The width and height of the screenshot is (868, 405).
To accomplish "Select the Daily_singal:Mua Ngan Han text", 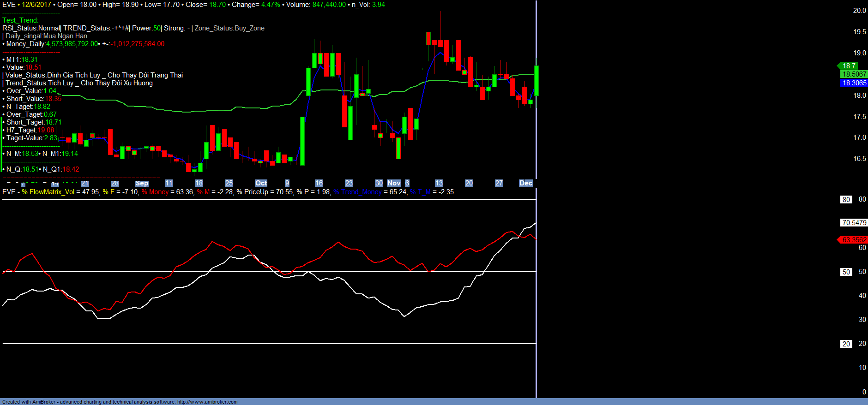I will click(x=46, y=36).
